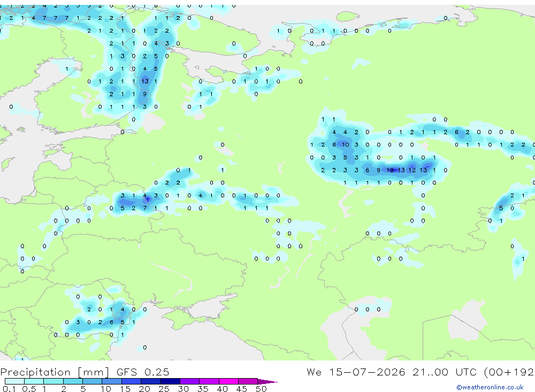
Task: Click the 35 legend scale label
Action: (203, 389)
